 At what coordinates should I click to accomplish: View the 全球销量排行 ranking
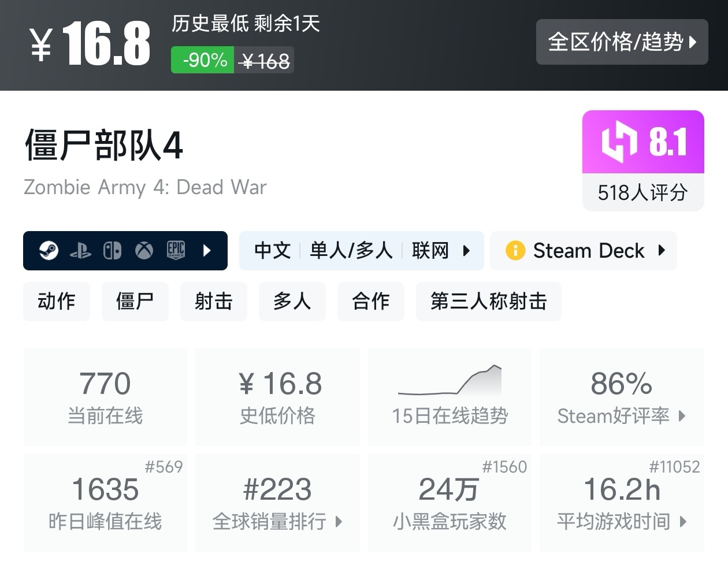[277, 521]
